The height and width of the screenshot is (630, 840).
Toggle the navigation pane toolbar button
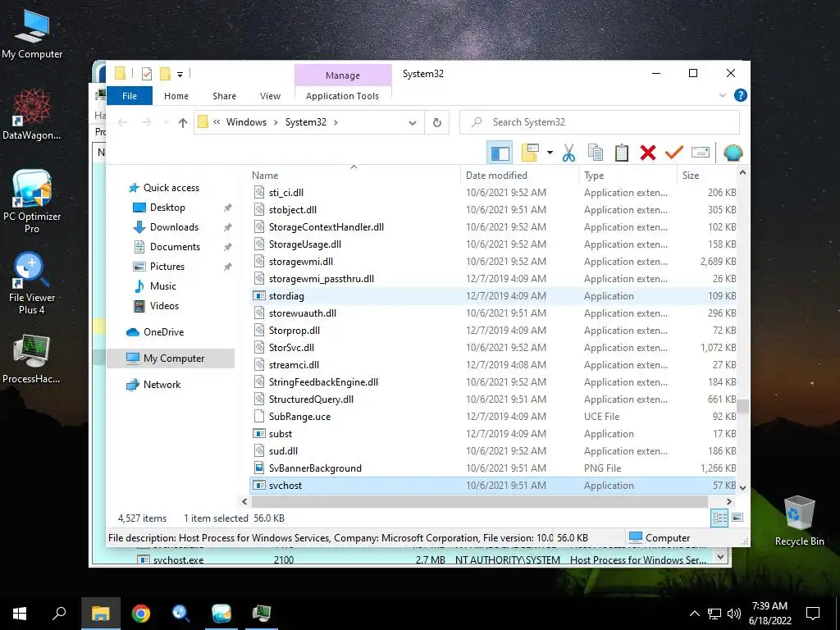[x=500, y=153]
